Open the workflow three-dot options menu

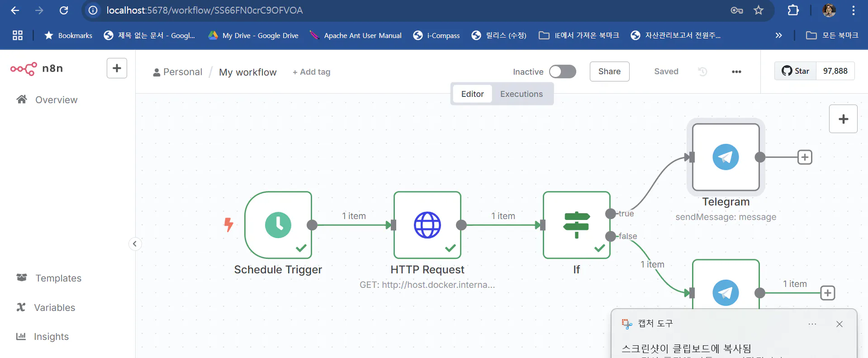(x=736, y=72)
